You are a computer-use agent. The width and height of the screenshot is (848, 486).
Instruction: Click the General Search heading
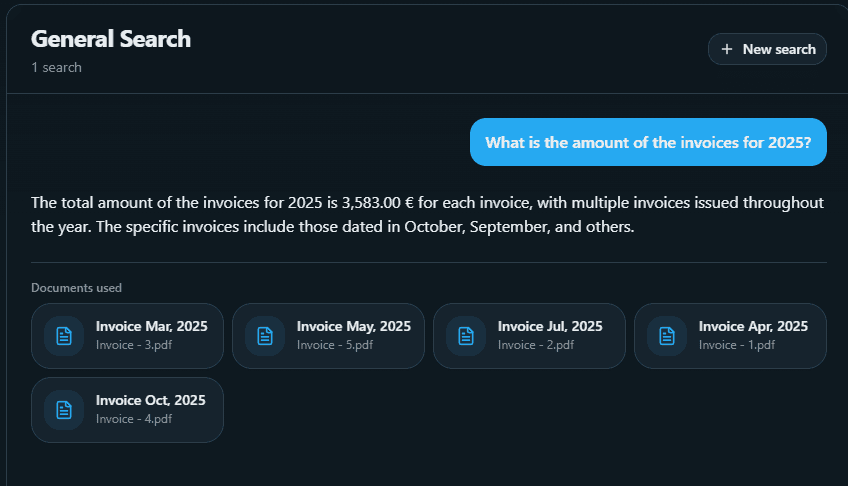(111, 39)
